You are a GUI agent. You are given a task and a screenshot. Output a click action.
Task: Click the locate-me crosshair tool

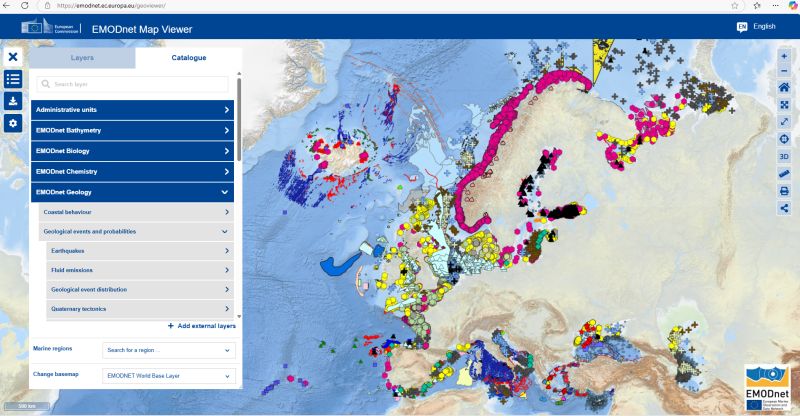tap(784, 139)
